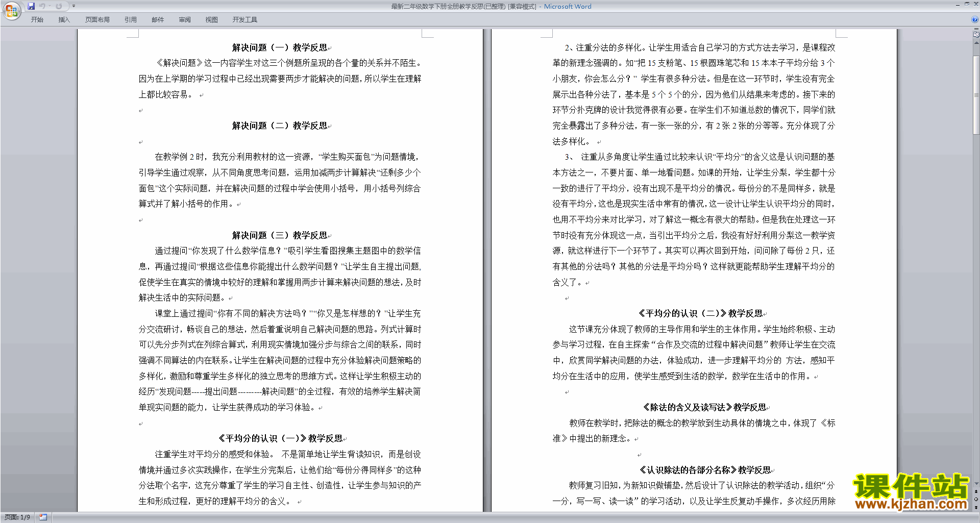Click the line starting 通过提问“你发现了什么数学信息
The height and width of the screenshot is (523, 980).
[288, 251]
